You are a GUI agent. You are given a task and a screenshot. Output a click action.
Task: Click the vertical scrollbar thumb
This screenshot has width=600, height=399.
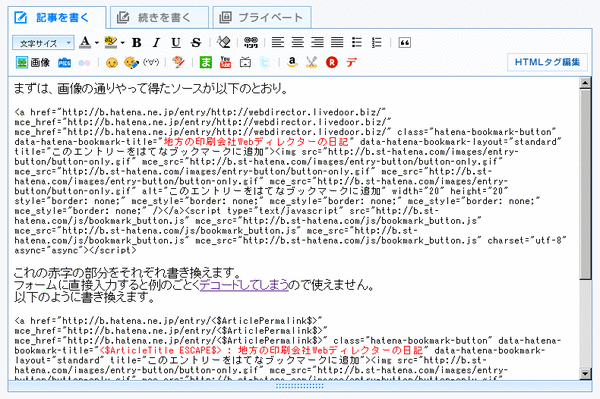(x=585, y=184)
